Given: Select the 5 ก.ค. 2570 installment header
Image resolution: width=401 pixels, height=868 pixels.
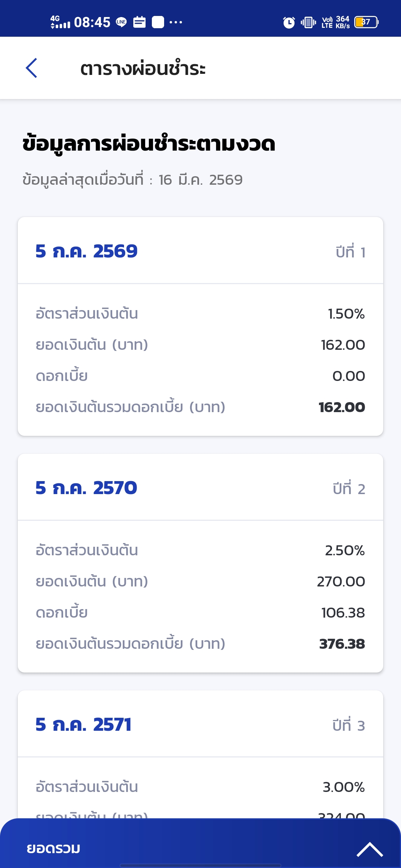Looking at the screenshot, I should click(86, 488).
